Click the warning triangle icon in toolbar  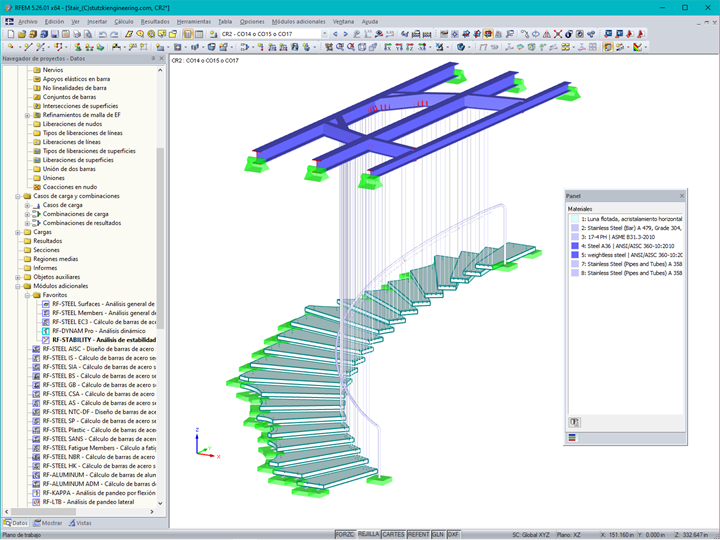click(547, 34)
